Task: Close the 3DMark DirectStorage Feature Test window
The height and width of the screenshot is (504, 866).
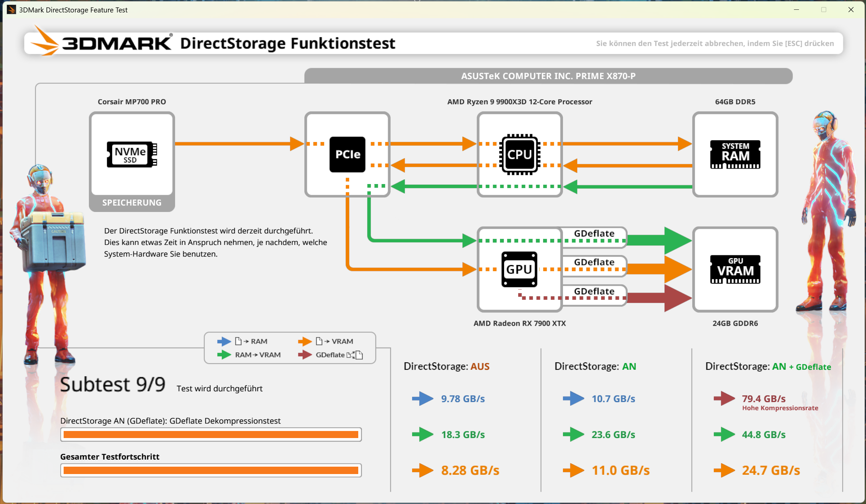Action: pos(851,10)
